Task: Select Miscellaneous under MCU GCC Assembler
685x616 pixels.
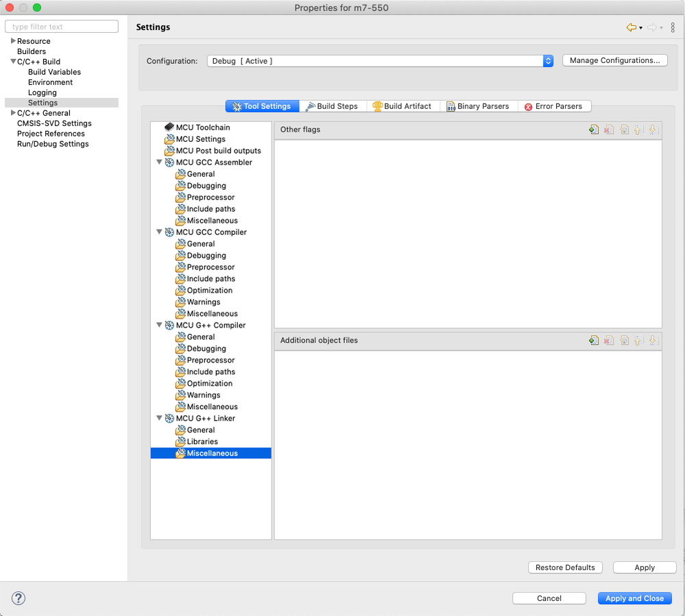Action: click(213, 221)
